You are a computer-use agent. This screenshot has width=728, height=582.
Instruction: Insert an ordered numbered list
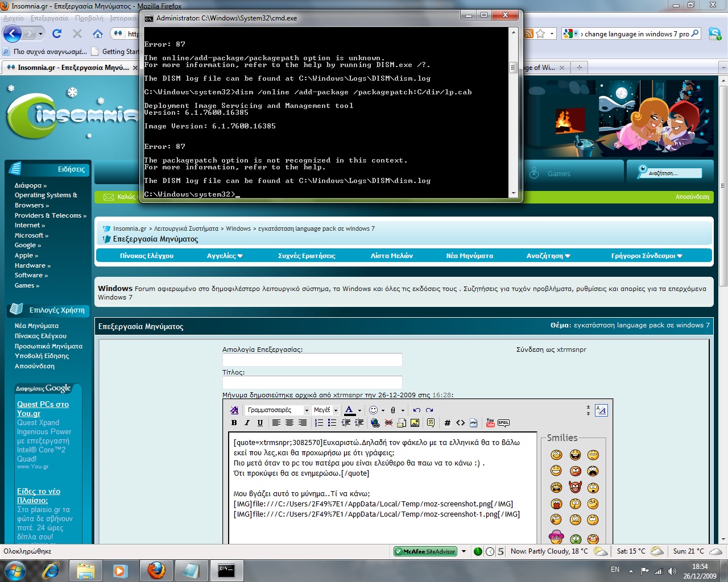pos(319,423)
